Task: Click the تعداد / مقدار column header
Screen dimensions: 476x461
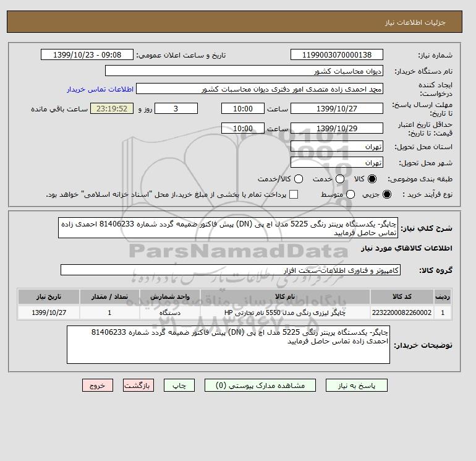Action: click(x=109, y=296)
